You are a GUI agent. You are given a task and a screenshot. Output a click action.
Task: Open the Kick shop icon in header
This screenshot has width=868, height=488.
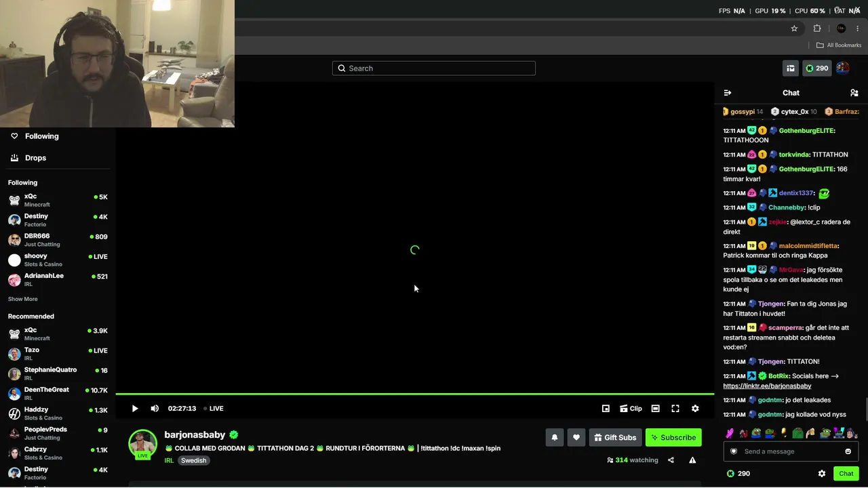click(x=791, y=68)
